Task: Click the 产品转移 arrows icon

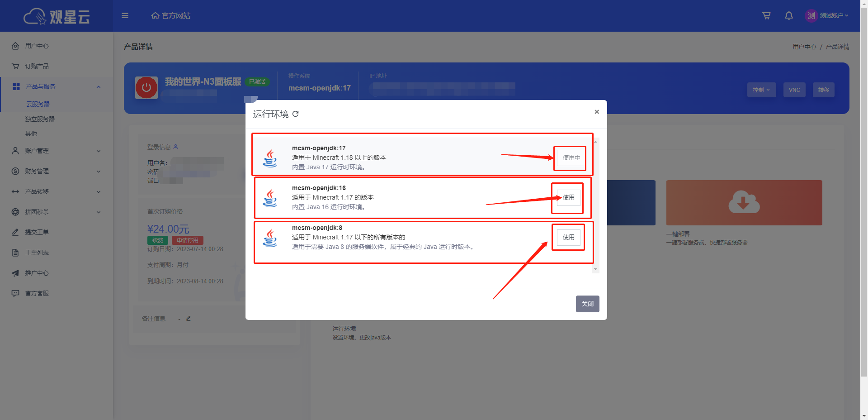Action: pyautogui.click(x=15, y=191)
